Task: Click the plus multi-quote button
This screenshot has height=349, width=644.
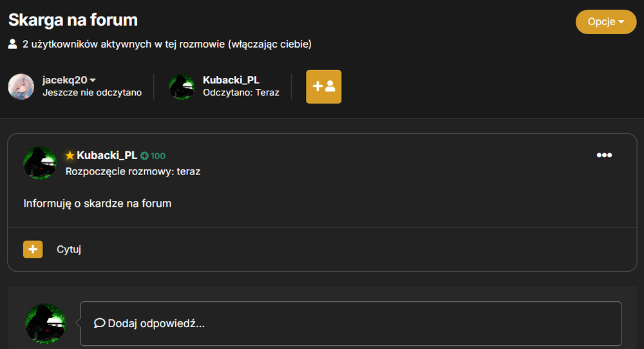Action: (x=33, y=249)
